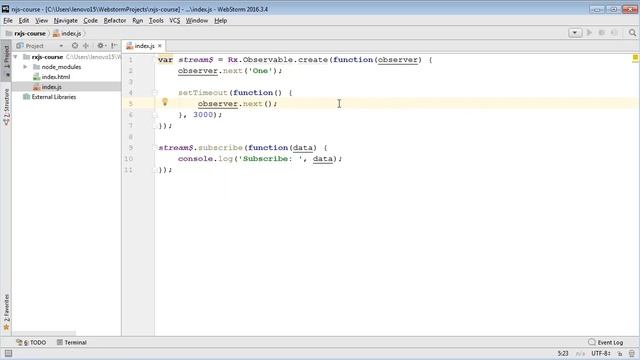This screenshot has height=360, width=640.
Task: Click the project panel horizontal scrollbar
Action: click(x=44, y=333)
